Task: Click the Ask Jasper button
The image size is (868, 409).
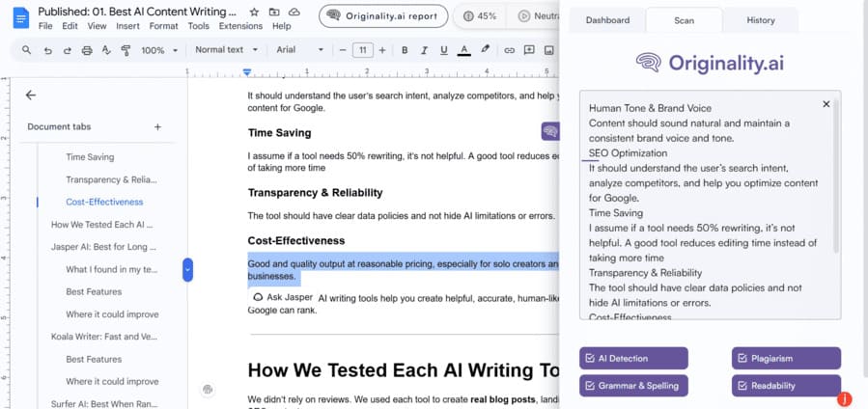Action: click(x=282, y=297)
